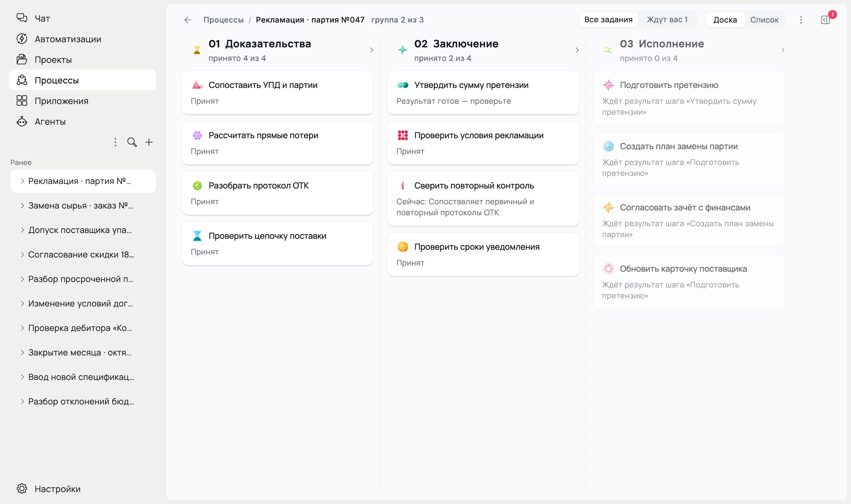Expand Замена сырья · заказ item
851x504 pixels.
23,206
